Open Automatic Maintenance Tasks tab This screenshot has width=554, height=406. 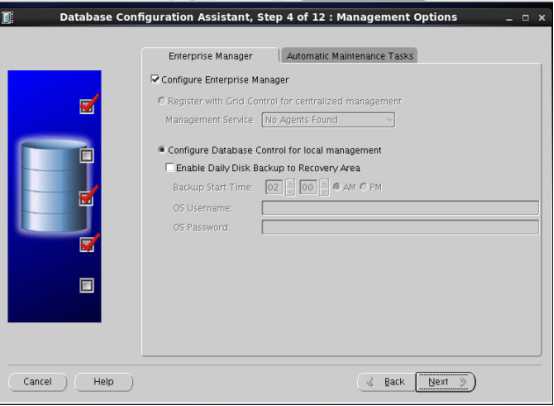(x=349, y=56)
